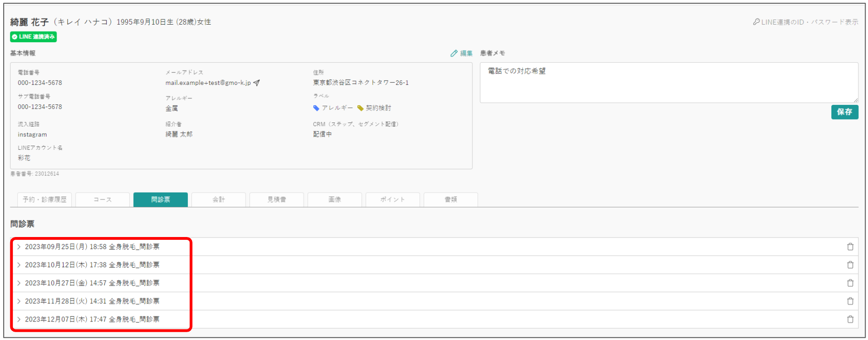Viewport: 868px width, 340px height.
Task: Expand the 2023年09月25日 18:58 questionnaire
Action: point(92,247)
